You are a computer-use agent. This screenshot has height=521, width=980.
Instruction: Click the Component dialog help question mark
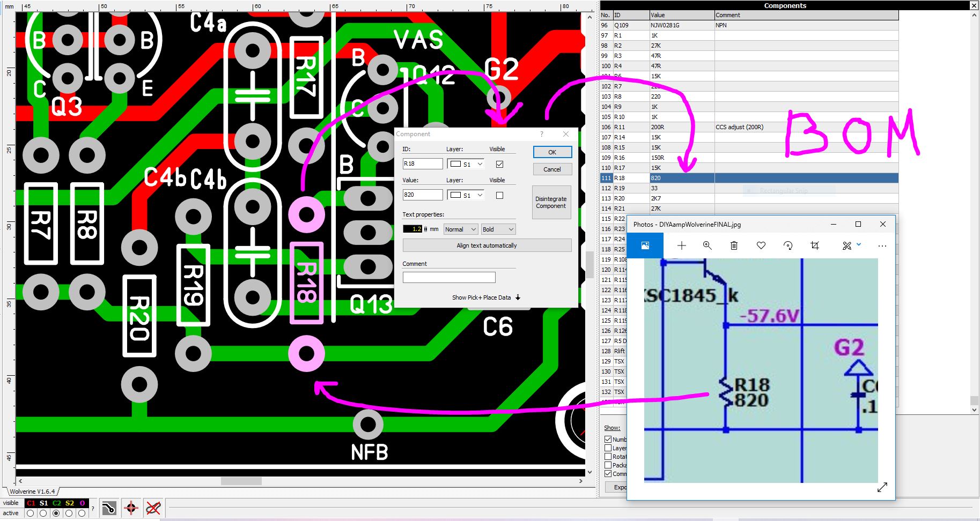coord(542,134)
